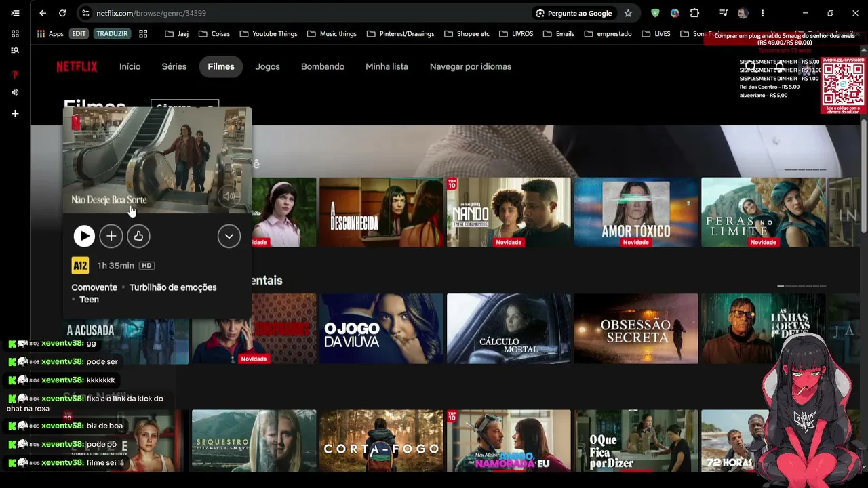Click the Turbilhão de emoções tag
This screenshot has width=868, height=488.
tap(173, 287)
